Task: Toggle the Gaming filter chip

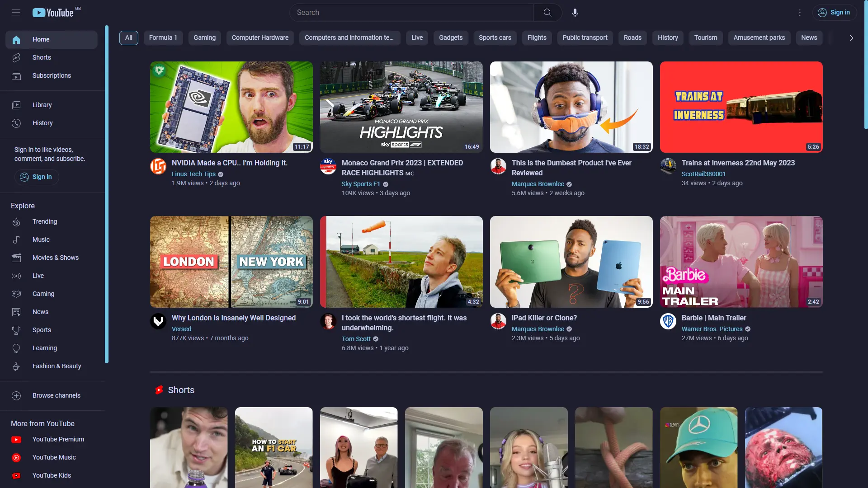Action: [204, 38]
